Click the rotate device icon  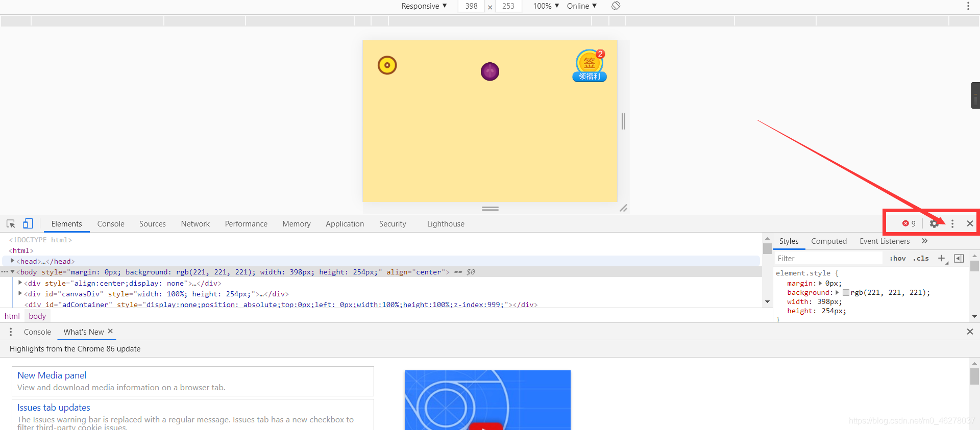[x=616, y=6]
